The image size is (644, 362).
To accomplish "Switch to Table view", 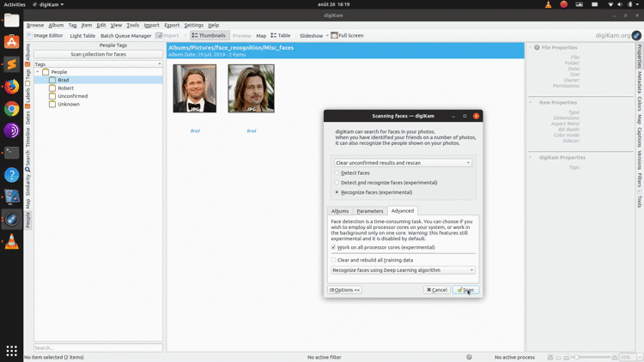I will [x=281, y=35].
